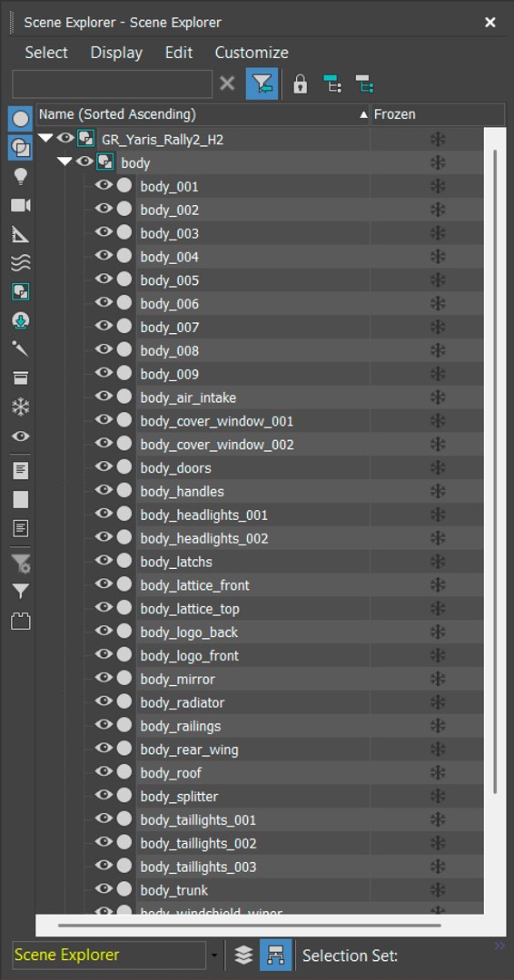Hide GR_Yaris_Rally2_H2 with eye toggle
This screenshot has height=980, width=514.
(65, 138)
